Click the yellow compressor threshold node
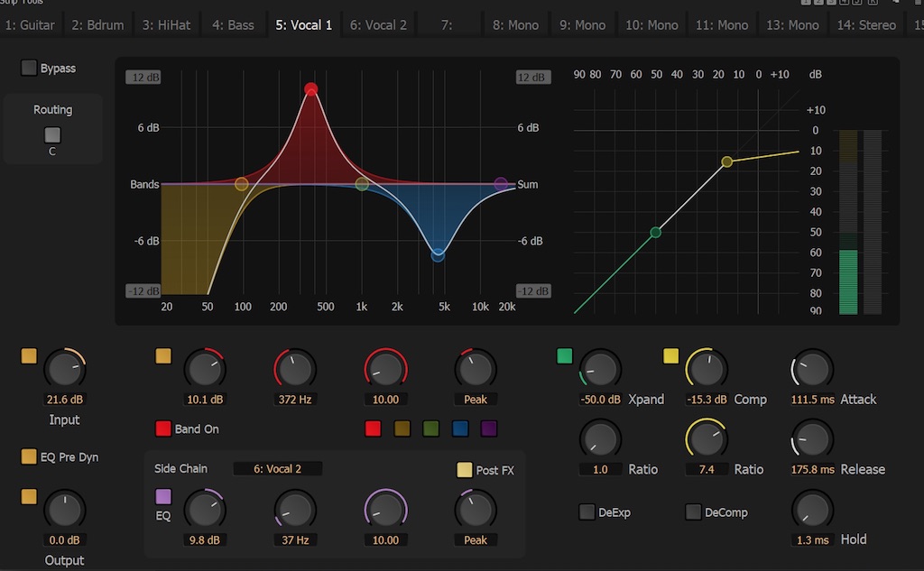Viewport: 924px width, 571px height. click(x=727, y=162)
